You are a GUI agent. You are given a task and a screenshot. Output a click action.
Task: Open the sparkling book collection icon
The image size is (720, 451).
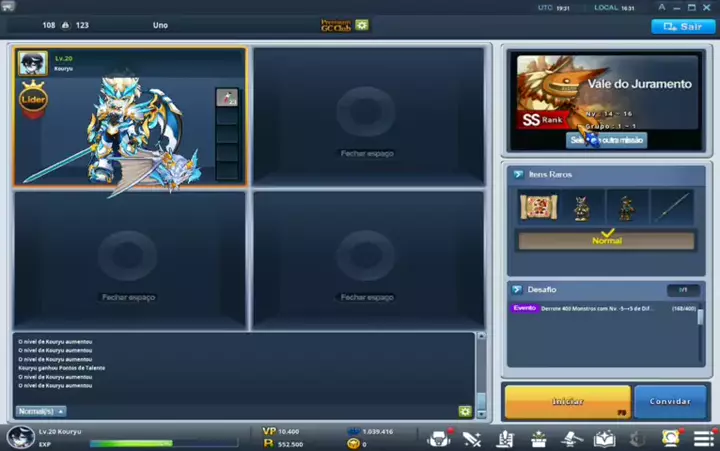[x=604, y=437]
